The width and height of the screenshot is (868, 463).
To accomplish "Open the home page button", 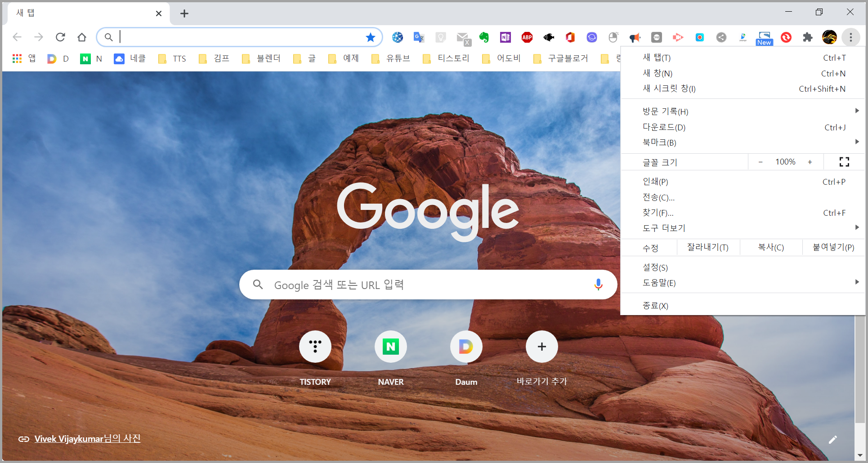I will 81,37.
